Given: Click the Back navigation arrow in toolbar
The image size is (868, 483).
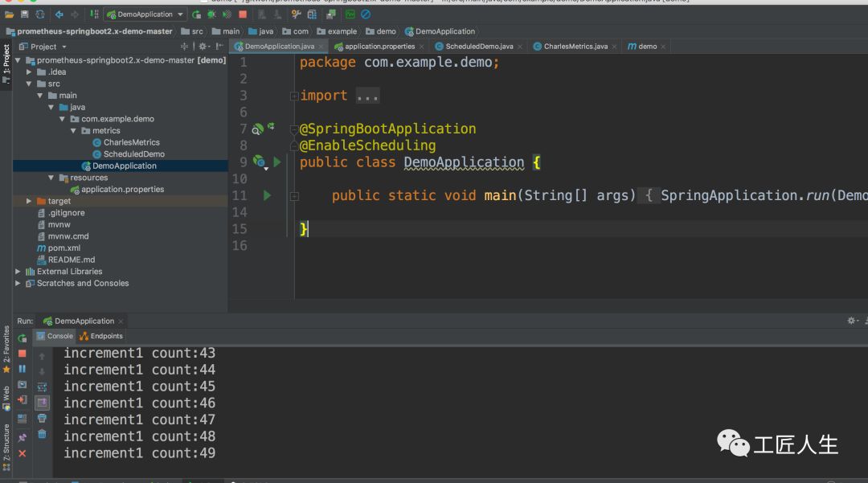Looking at the screenshot, I should click(x=59, y=14).
